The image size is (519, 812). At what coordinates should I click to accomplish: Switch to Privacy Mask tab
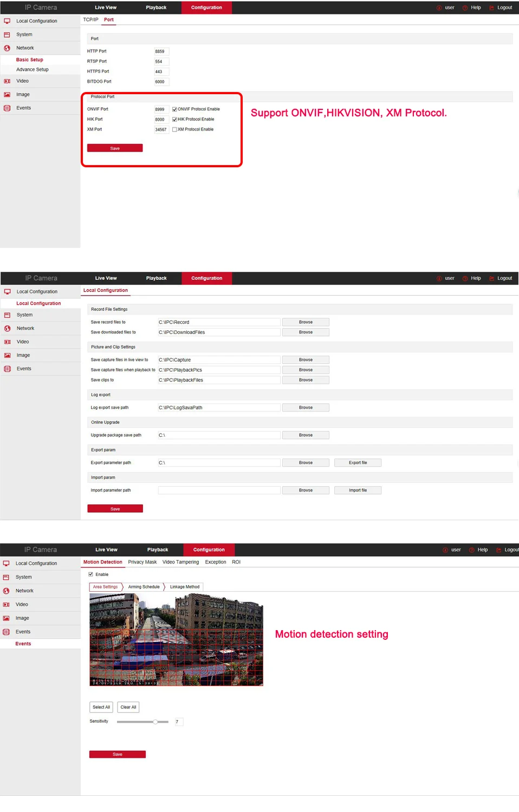[142, 562]
